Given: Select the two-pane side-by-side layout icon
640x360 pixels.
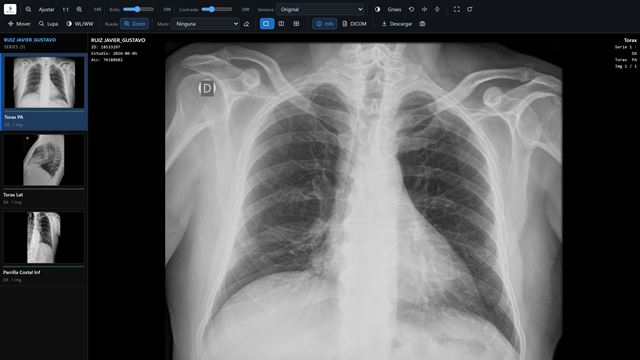Looking at the screenshot, I should pyautogui.click(x=281, y=24).
